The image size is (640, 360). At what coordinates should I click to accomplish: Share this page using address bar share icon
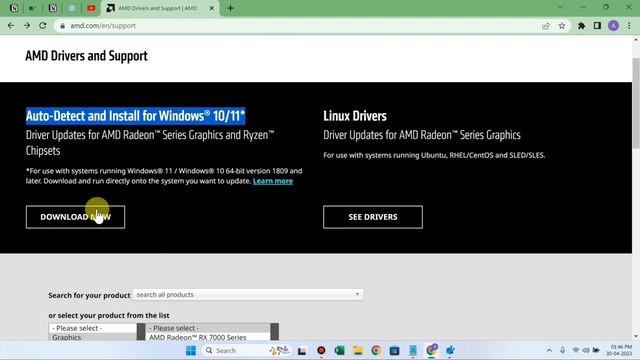[546, 26]
